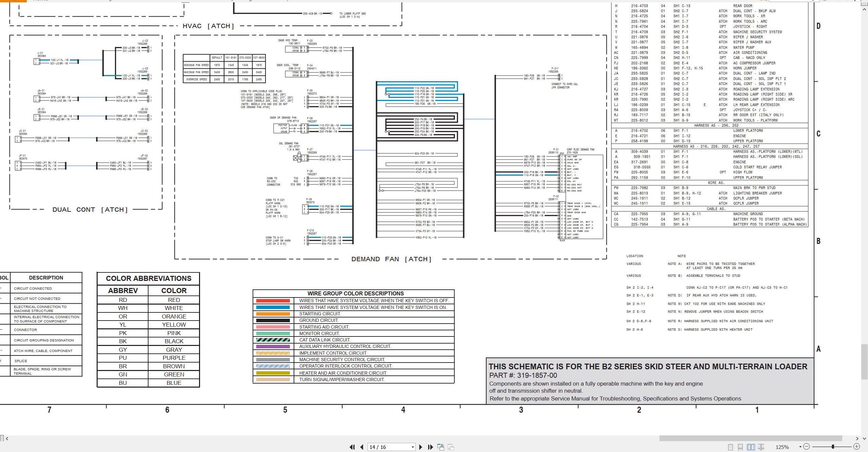Open zoom level dropdown at 125%
The width and height of the screenshot is (868, 452).
click(x=800, y=447)
